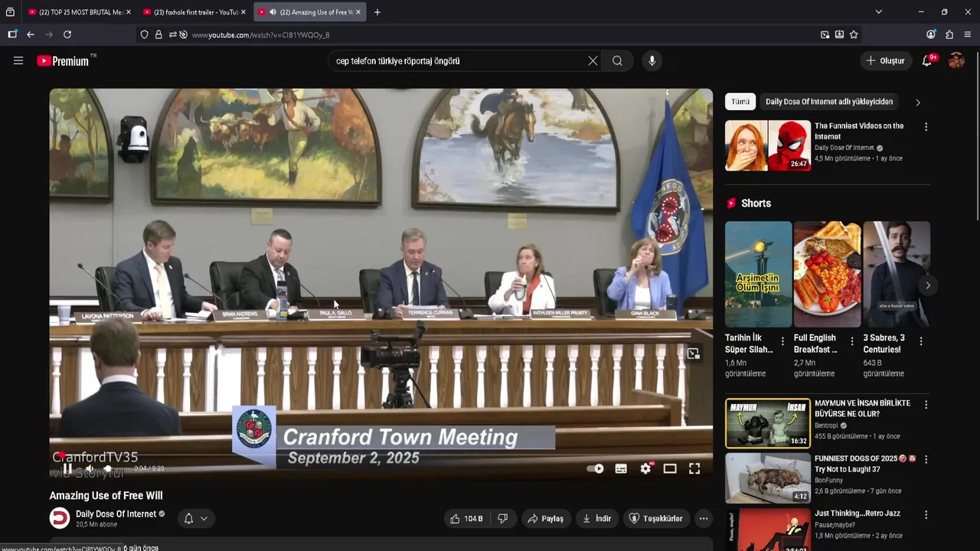
Task: Open Daily Dose Of Internet channel name
Action: [116, 514]
